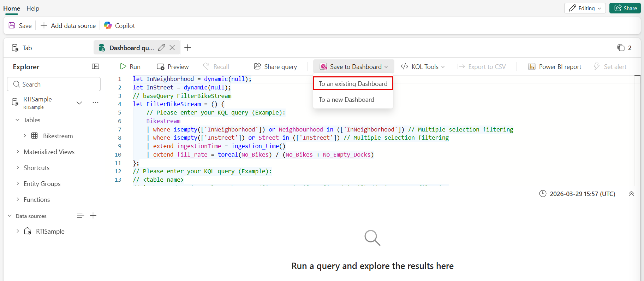This screenshot has height=281, width=644.
Task: Click the Run play icon
Action: point(123,66)
